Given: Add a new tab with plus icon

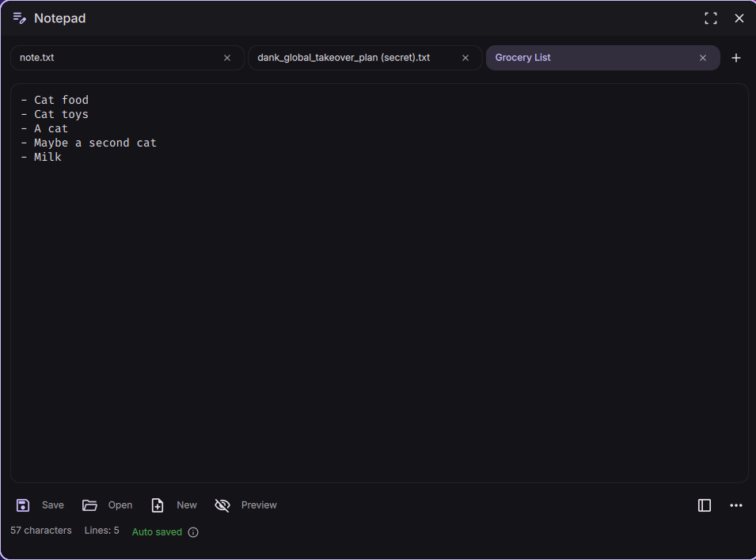Looking at the screenshot, I should [x=735, y=58].
